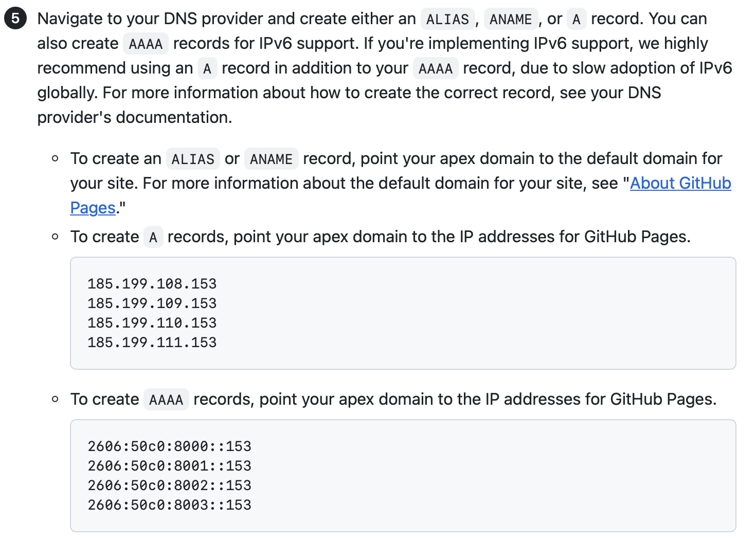Click the A code tag before "record. You can"
756x540 pixels.
[577, 20]
